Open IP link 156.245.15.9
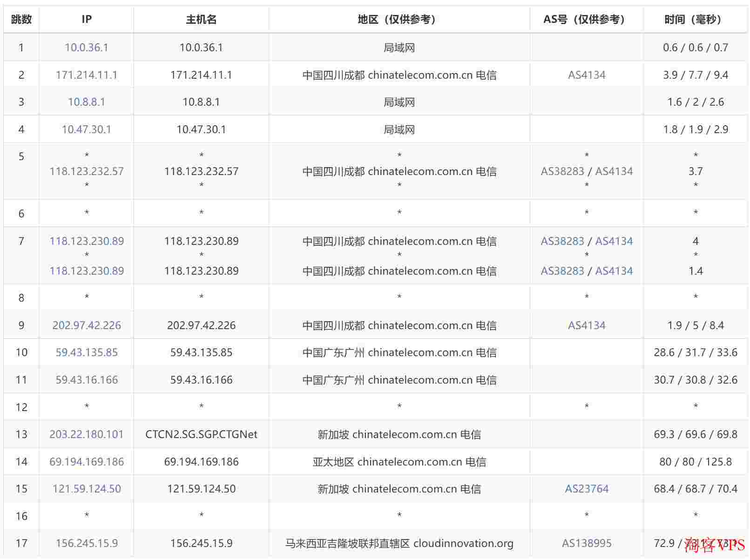 87,543
